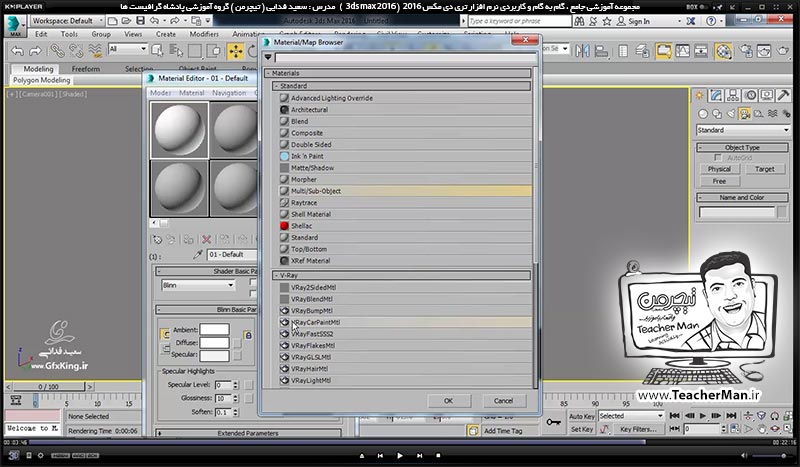This screenshot has height=467, width=800.
Task: Click the Physical camera button
Action: tap(719, 169)
